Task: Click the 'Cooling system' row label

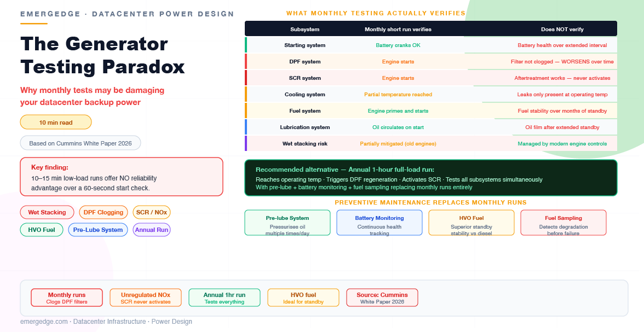Action: 304,95
